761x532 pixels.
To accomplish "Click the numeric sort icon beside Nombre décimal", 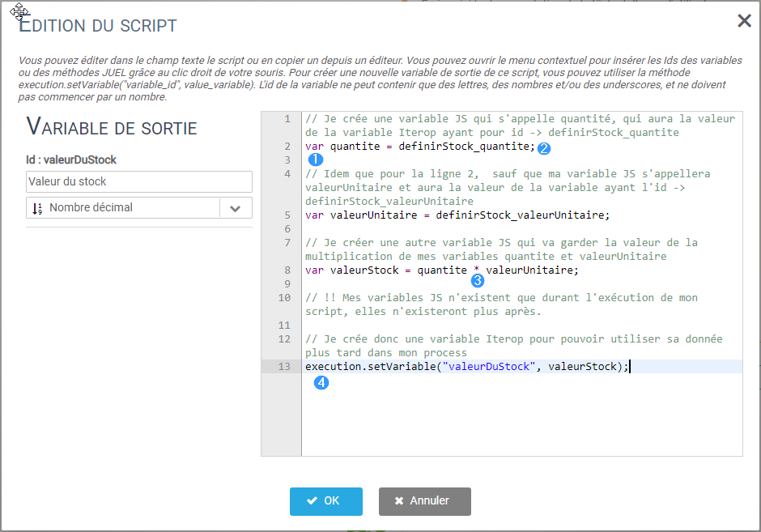I will 37,208.
